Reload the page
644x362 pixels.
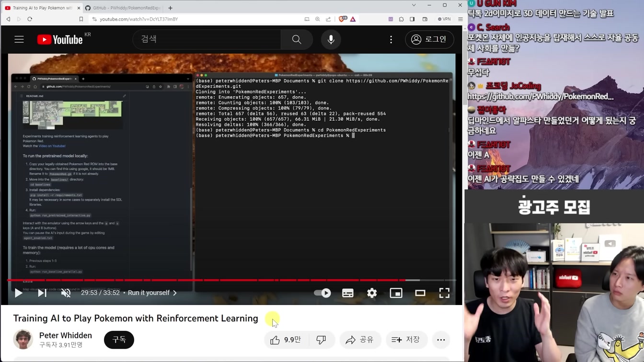tap(30, 19)
